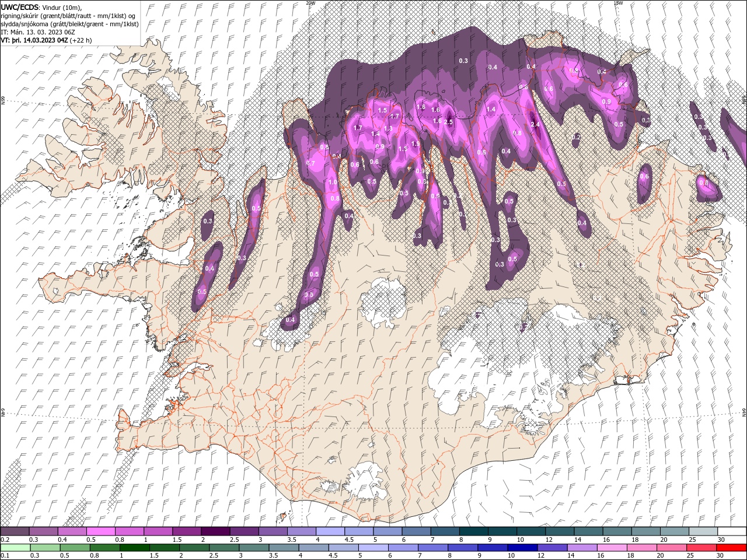
Task: Click the 12–14 snow legend swatch
Action: pos(559,531)
